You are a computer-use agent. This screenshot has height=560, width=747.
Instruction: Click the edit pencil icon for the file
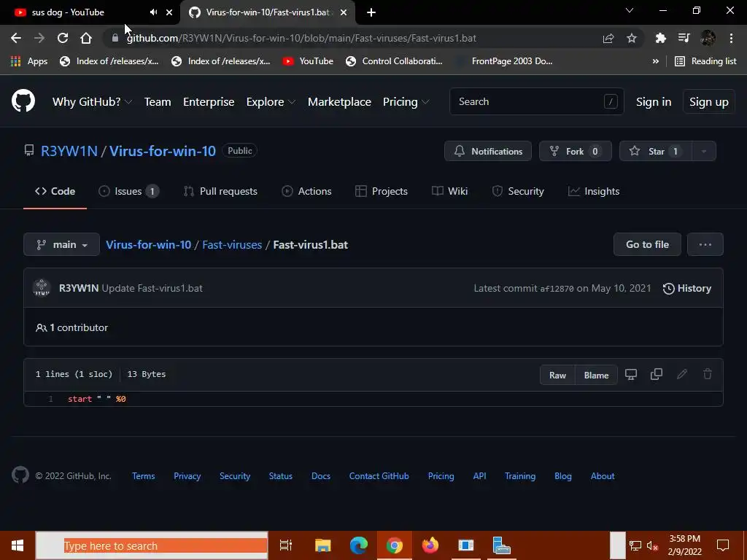682,374
